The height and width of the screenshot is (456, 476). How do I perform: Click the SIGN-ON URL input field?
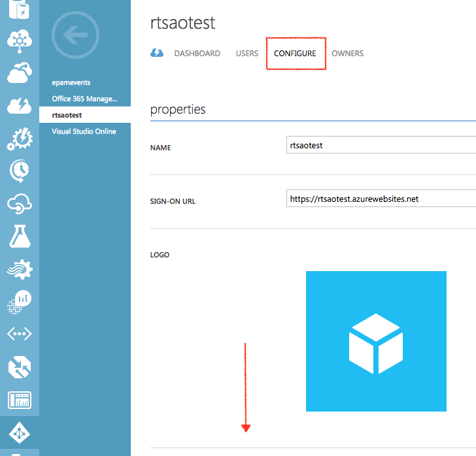click(381, 199)
